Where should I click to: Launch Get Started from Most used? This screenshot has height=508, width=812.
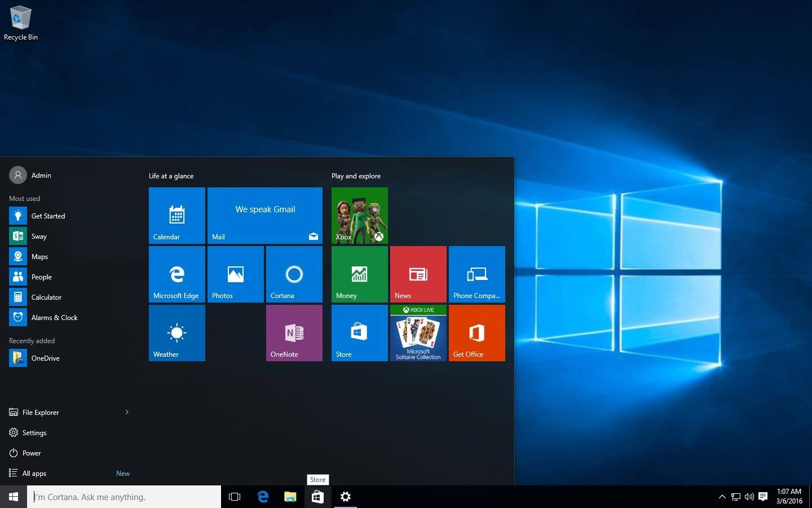pos(70,216)
